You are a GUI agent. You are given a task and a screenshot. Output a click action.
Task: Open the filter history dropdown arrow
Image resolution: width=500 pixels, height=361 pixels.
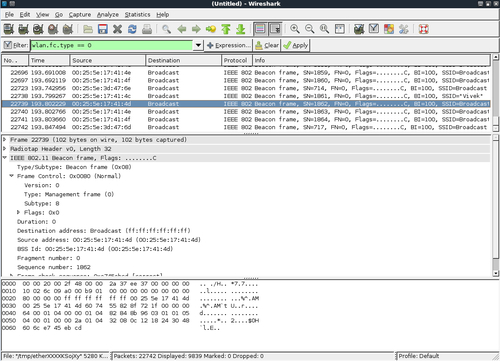pos(198,45)
